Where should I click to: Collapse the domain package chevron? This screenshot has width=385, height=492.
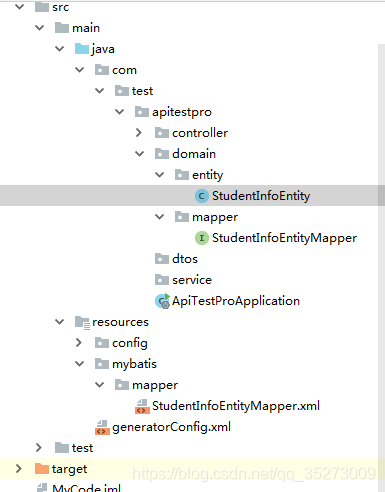click(x=140, y=154)
